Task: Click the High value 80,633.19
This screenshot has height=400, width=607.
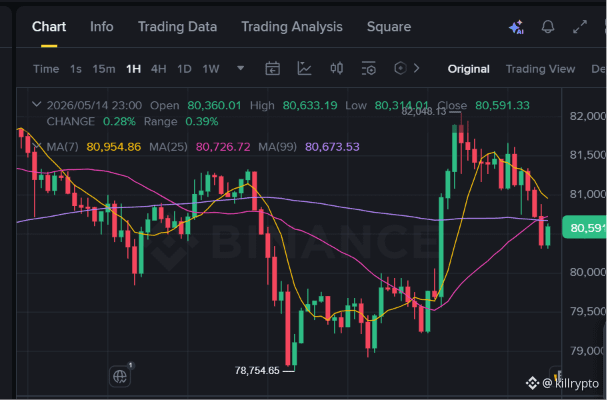Action: click(x=310, y=105)
